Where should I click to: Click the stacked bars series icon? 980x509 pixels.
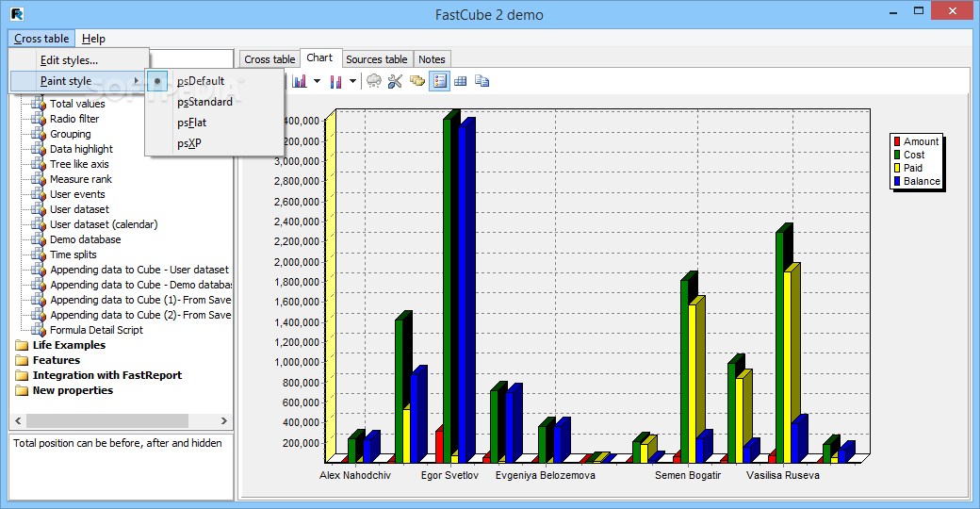tap(336, 81)
